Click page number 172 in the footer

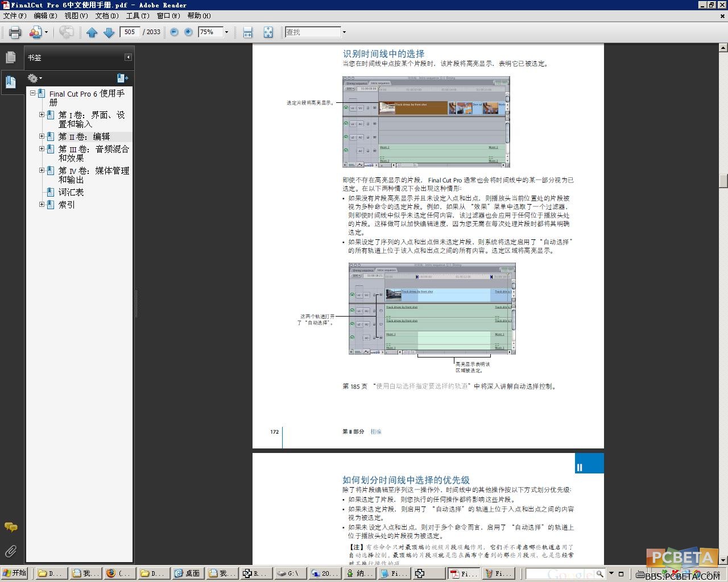[275, 432]
